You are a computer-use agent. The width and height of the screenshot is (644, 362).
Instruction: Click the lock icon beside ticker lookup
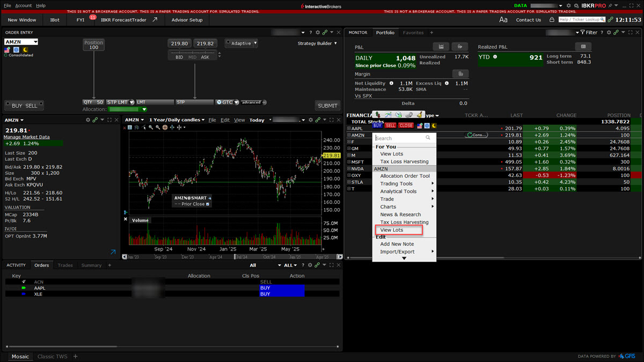[551, 20]
